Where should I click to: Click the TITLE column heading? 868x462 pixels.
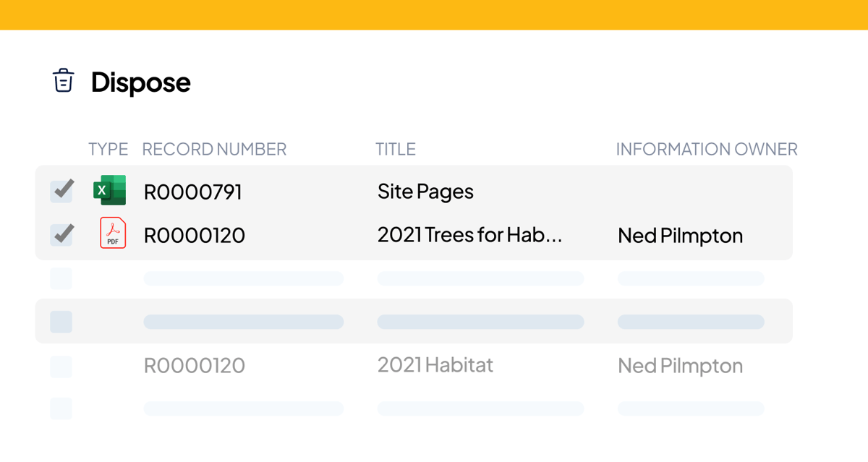[396, 149]
